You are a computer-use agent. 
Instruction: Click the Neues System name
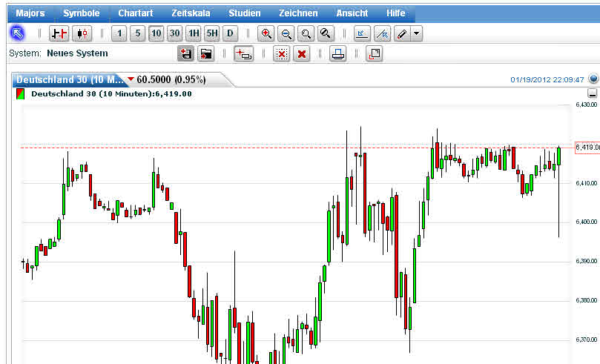point(77,53)
